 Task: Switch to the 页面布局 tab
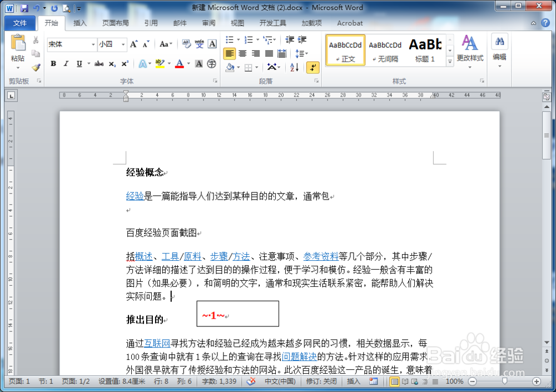point(115,23)
